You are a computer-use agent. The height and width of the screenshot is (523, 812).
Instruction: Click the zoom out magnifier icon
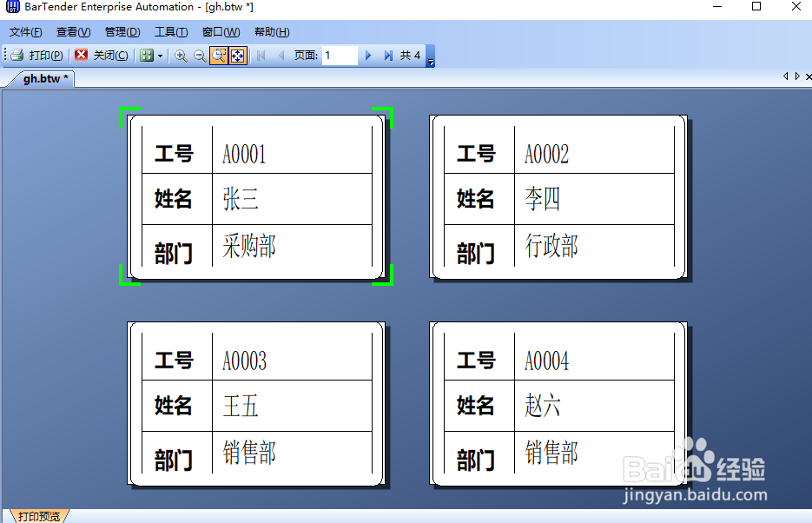[200, 56]
